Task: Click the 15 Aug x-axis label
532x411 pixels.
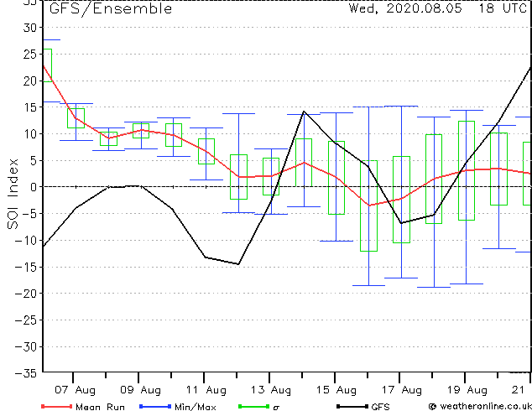Action: click(x=336, y=390)
